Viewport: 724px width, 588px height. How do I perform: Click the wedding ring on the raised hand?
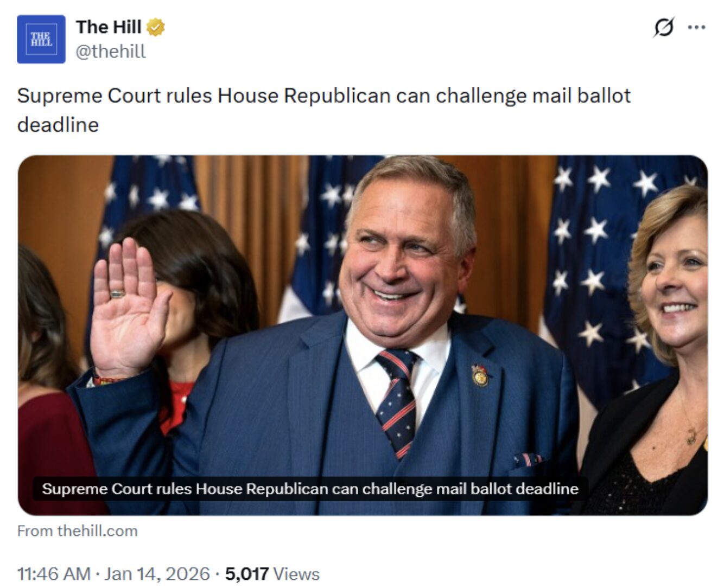pos(117,295)
